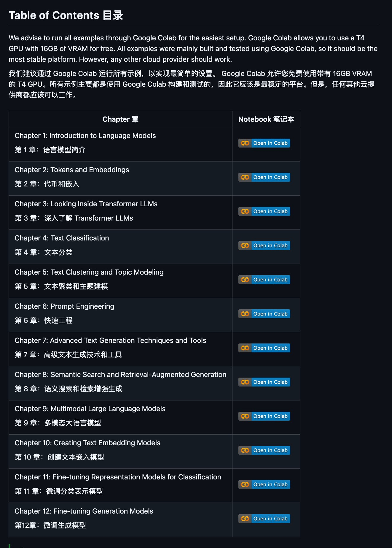Open Chapter 1 notebook Colab badge
The image size is (392, 548).
(x=264, y=143)
